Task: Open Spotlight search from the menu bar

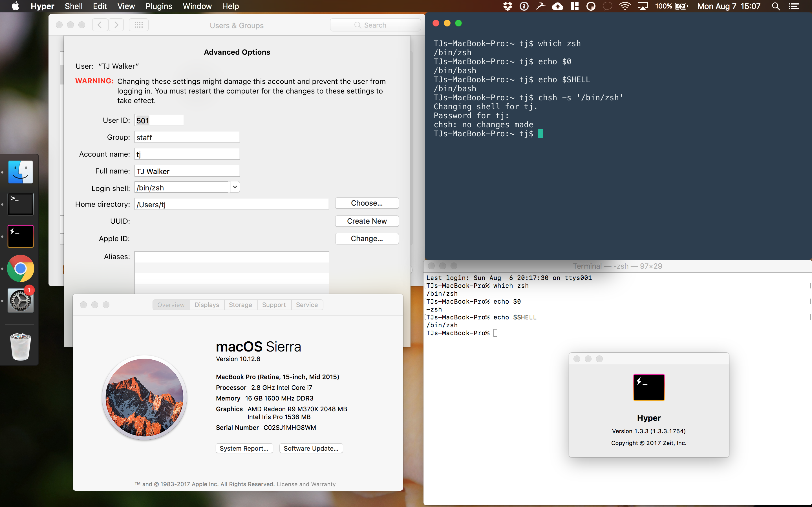Action: pyautogui.click(x=776, y=6)
